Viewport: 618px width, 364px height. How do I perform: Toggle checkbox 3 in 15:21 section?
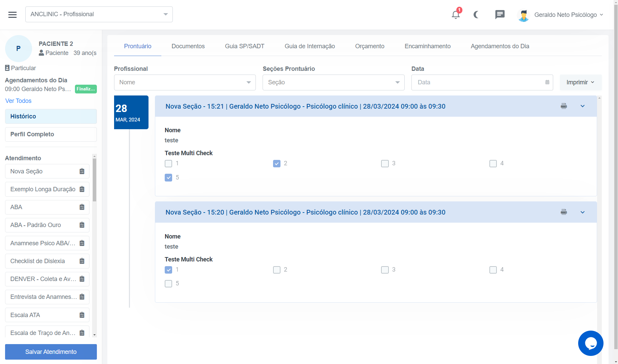pyautogui.click(x=385, y=164)
